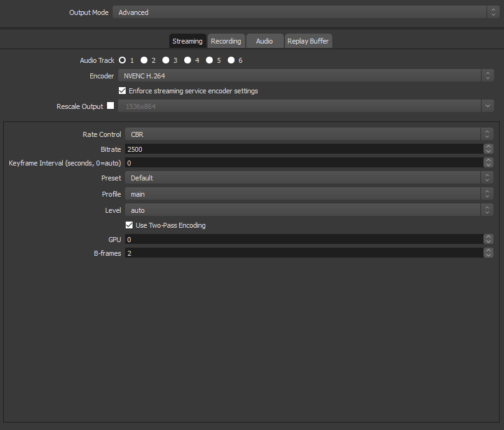Expand the Rate Control CBR dropdown
This screenshot has width=504, height=430.
tap(309, 134)
